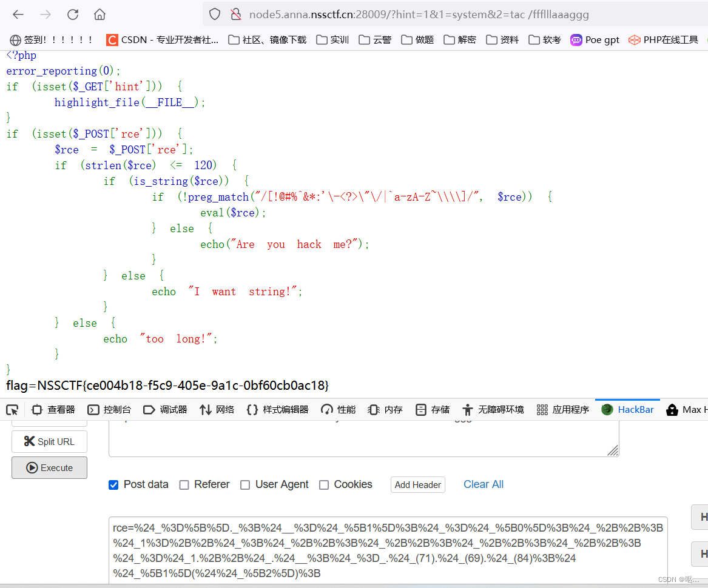Open the Poe gpt bookmark
Screen dimensions: 708x588
(x=595, y=40)
